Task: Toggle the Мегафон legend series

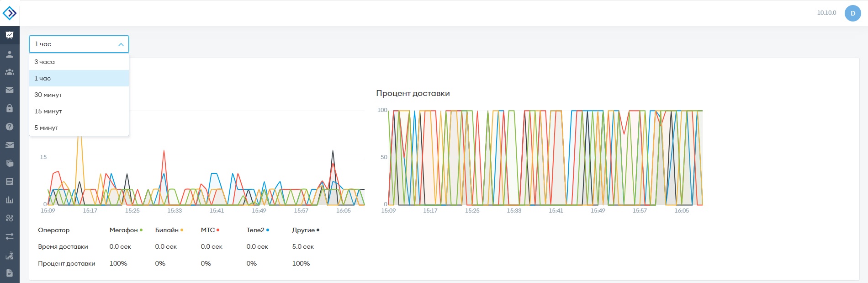Action: pyautogui.click(x=126, y=230)
